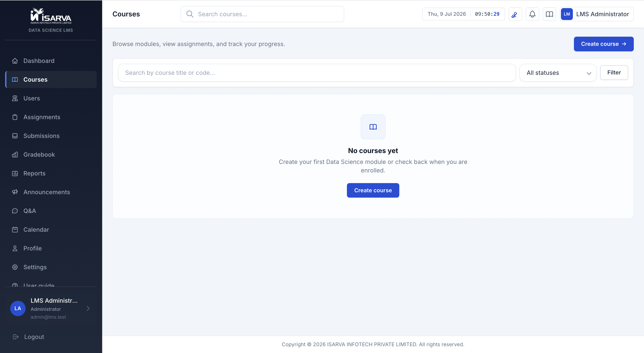Click the Announcements megaphone icon

(x=15, y=192)
